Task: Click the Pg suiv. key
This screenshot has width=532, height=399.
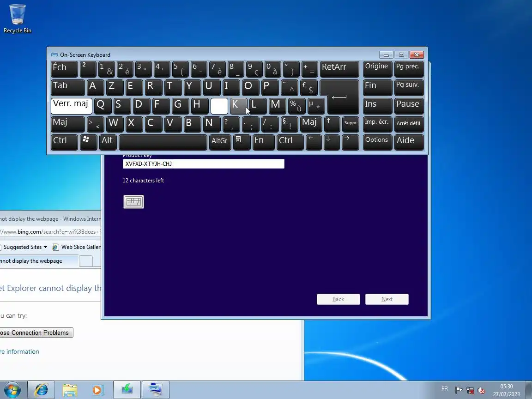Action: point(409,88)
